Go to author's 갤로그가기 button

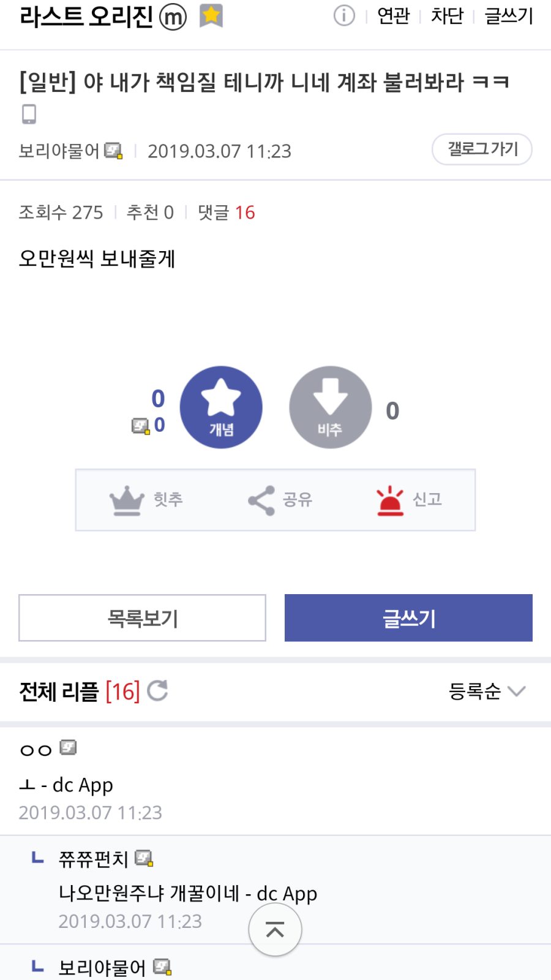(x=482, y=149)
